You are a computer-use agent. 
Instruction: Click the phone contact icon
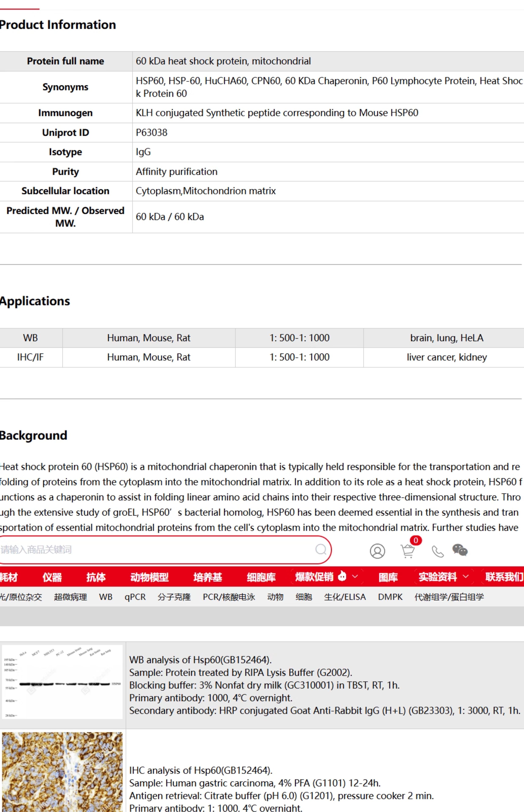438,551
